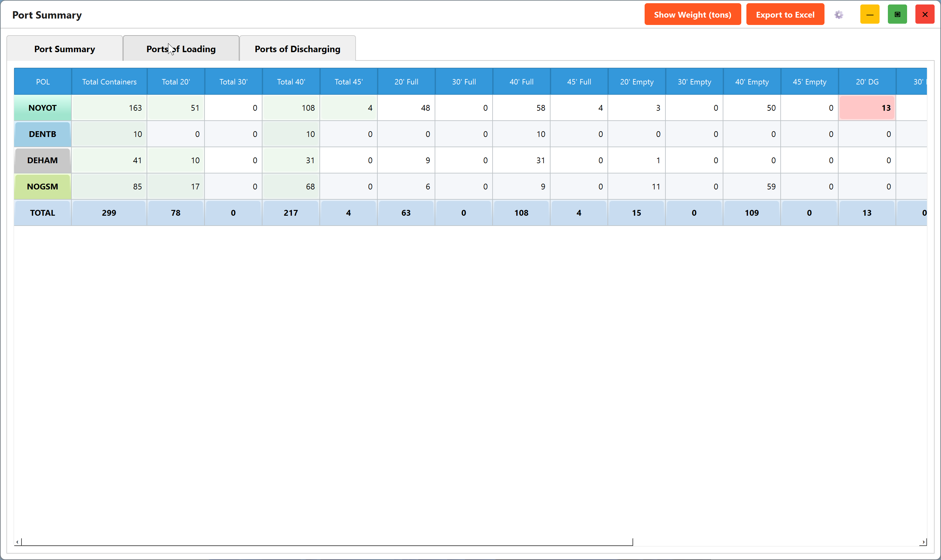Maximize the Port Summary window
Image resolution: width=941 pixels, height=560 pixels.
pos(897,14)
